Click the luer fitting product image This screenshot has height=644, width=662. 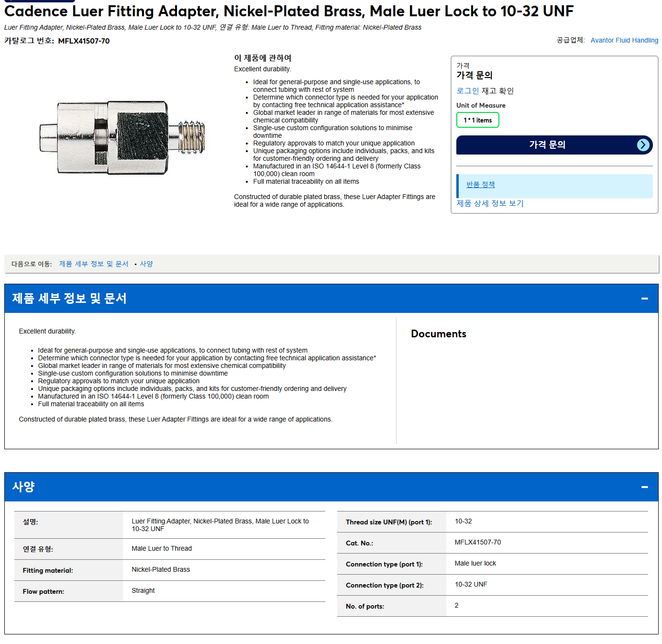(122, 137)
